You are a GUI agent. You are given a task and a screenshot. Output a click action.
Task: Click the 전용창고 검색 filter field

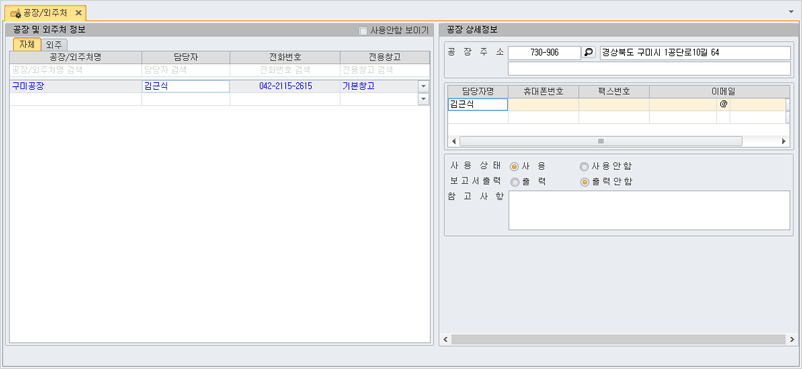pos(385,70)
